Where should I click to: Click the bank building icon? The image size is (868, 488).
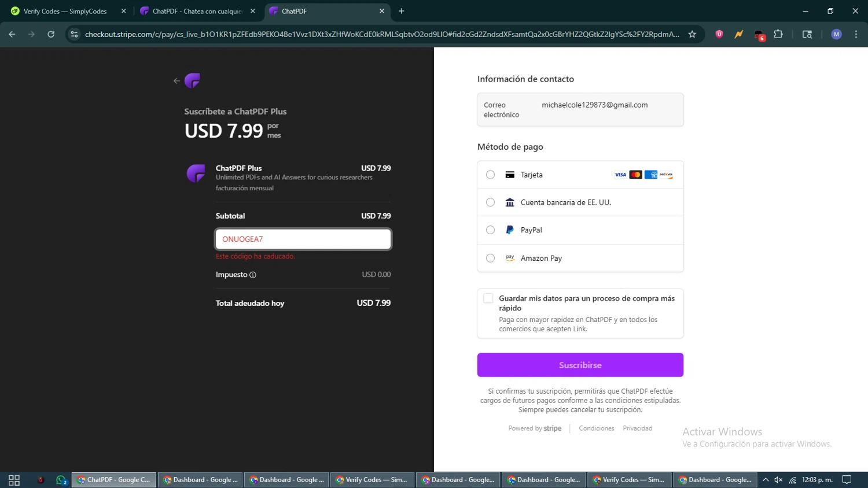coord(510,202)
